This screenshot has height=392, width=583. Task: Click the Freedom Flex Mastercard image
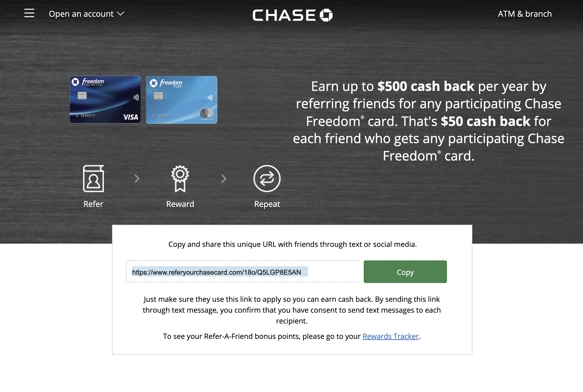coord(182,99)
